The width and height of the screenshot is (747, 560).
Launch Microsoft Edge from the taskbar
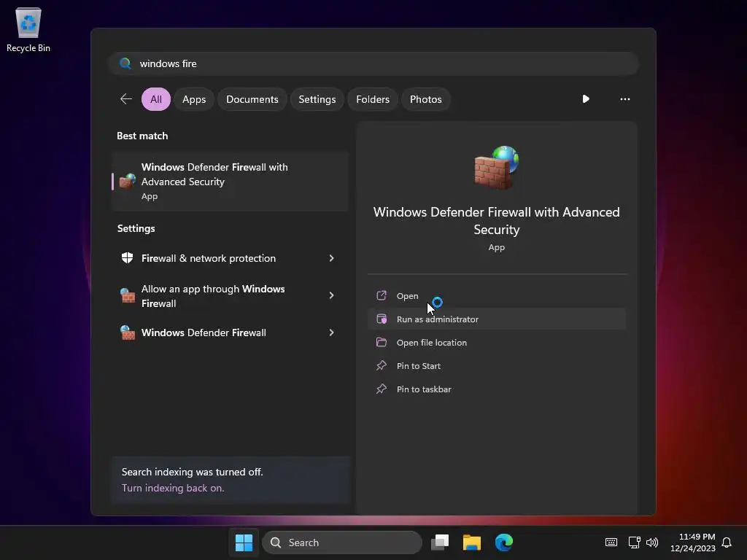[x=503, y=542]
